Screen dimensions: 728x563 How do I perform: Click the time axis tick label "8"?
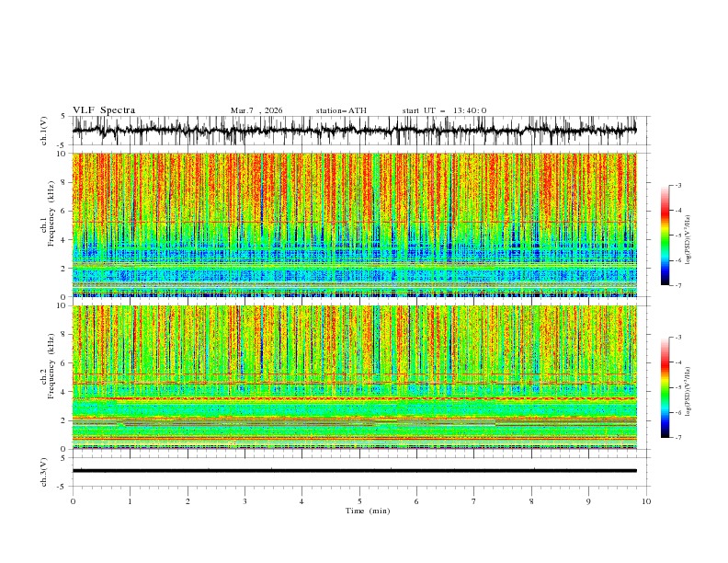point(531,501)
